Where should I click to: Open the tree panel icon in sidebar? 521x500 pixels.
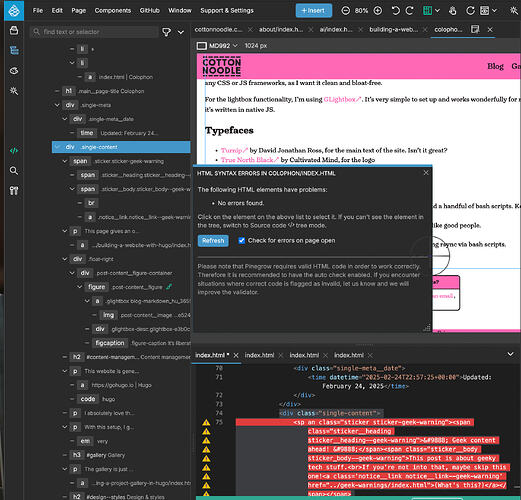coord(14,50)
